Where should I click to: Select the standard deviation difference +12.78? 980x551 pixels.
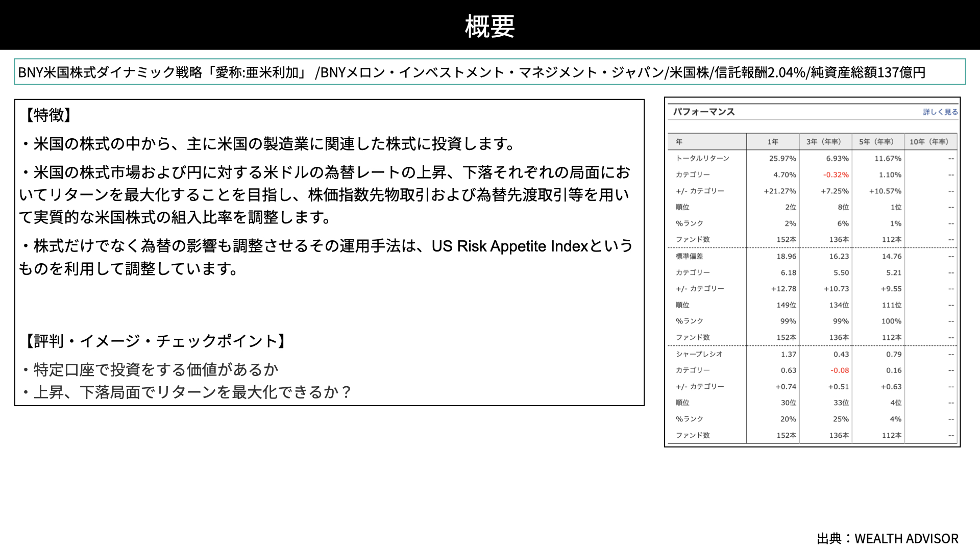[x=783, y=289]
